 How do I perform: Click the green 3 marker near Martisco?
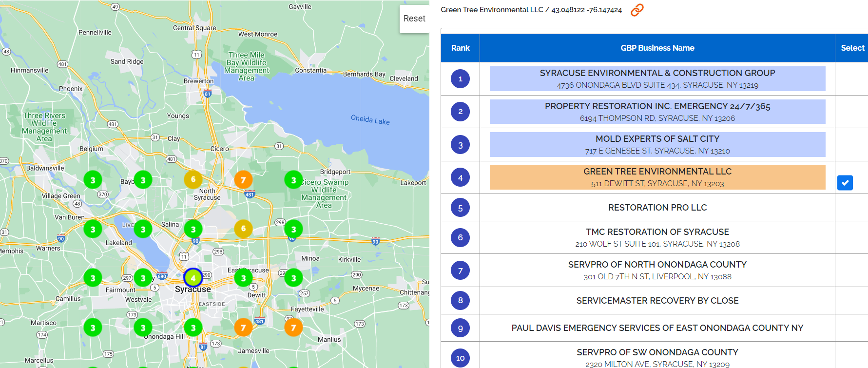point(93,328)
